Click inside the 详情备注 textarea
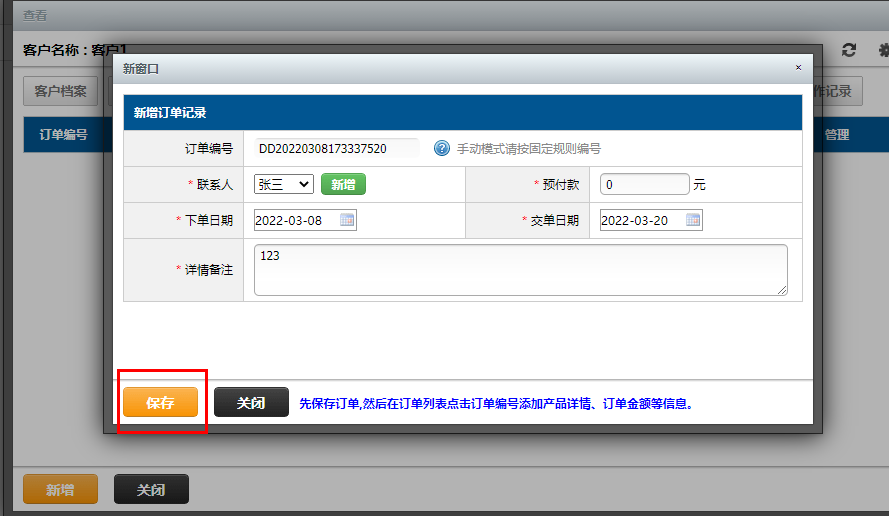 520,270
